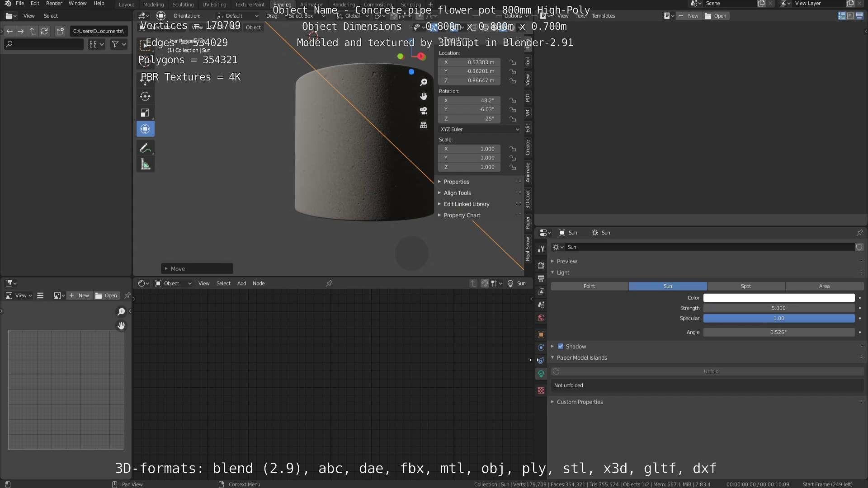Expand the Custom Properties panel

point(580,402)
